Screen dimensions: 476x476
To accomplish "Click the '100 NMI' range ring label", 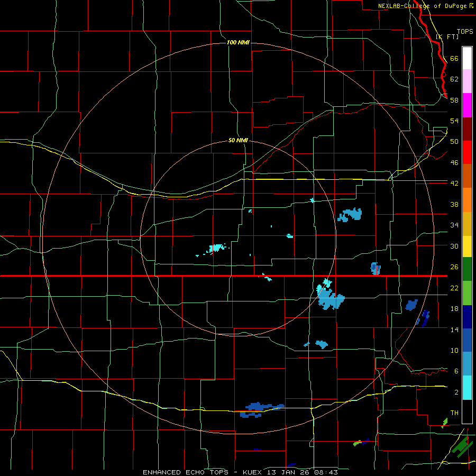I will (x=238, y=42).
